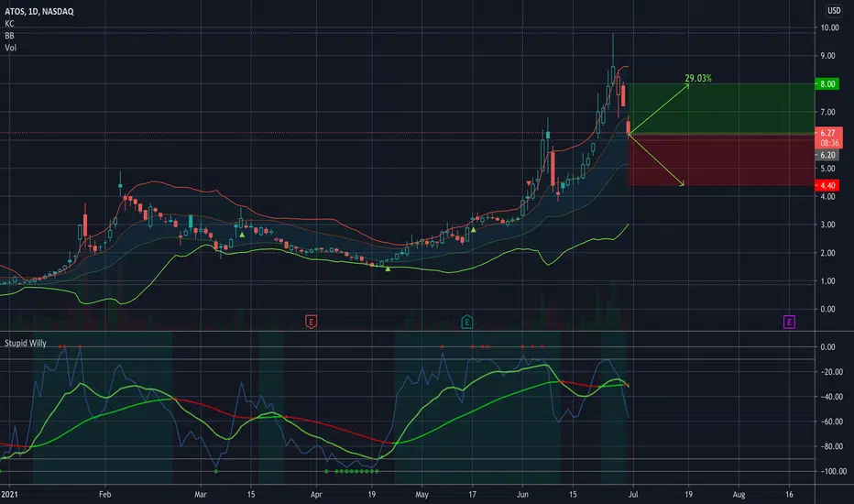Viewport: 854px width, 504px height.
Task: Click the May date axis label
Action: click(x=422, y=495)
